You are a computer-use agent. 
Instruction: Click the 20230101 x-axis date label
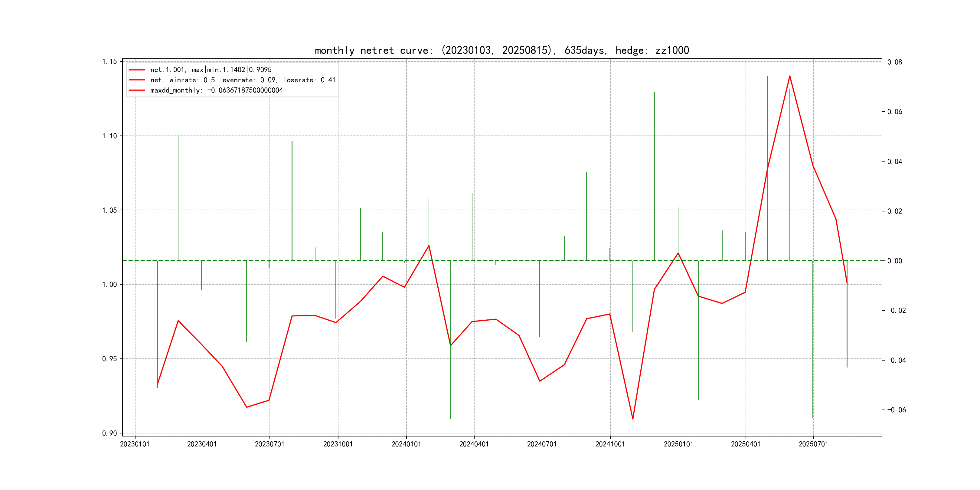click(x=135, y=444)
